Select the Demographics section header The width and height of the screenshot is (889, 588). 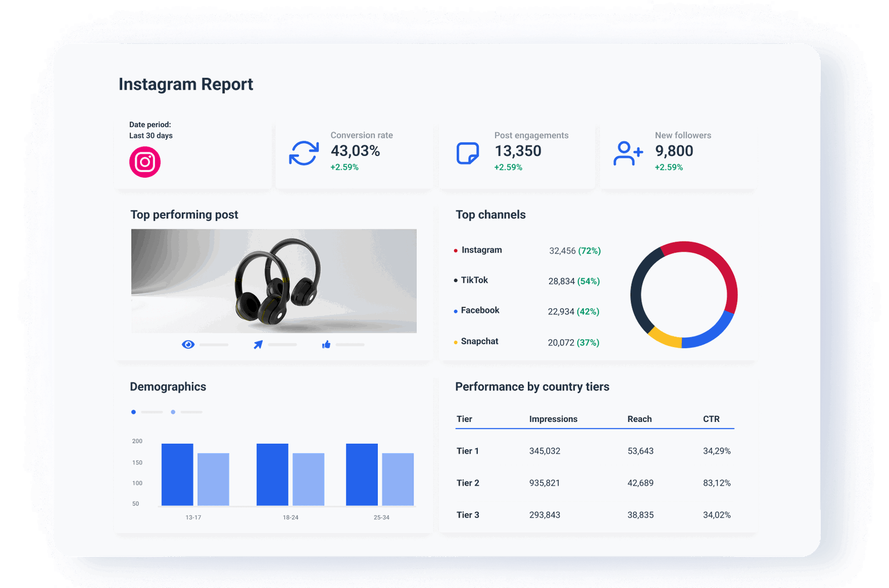[x=168, y=386]
